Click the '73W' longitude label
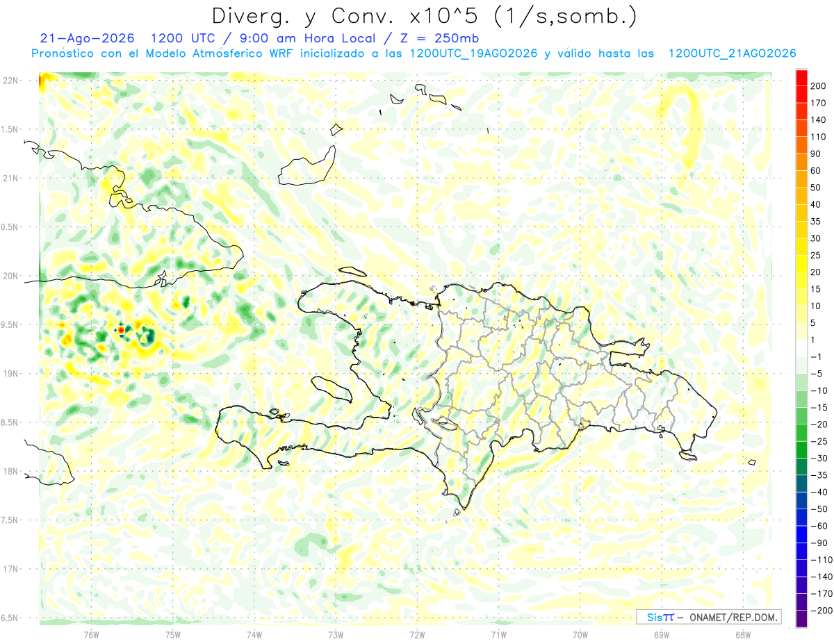The width and height of the screenshot is (834, 644). [336, 635]
